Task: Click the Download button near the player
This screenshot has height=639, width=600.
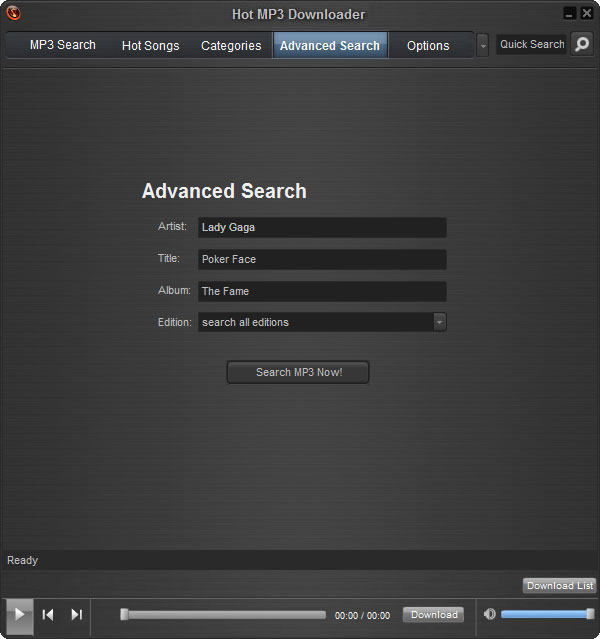Action: click(x=434, y=615)
